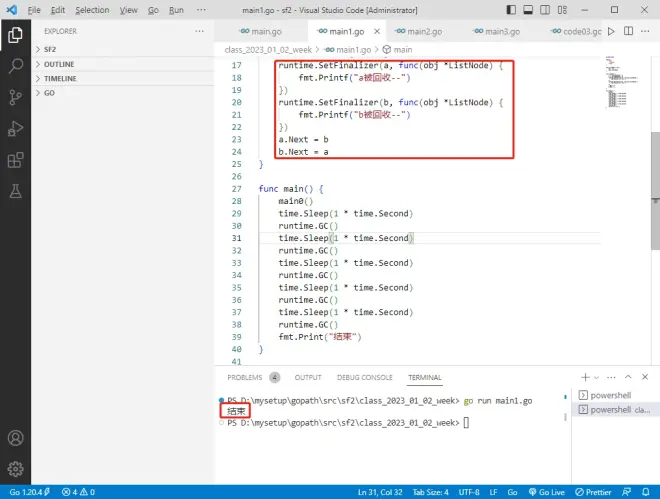This screenshot has width=660, height=499.
Task: Toggle the primary side bar layout icon
Action: [511, 10]
